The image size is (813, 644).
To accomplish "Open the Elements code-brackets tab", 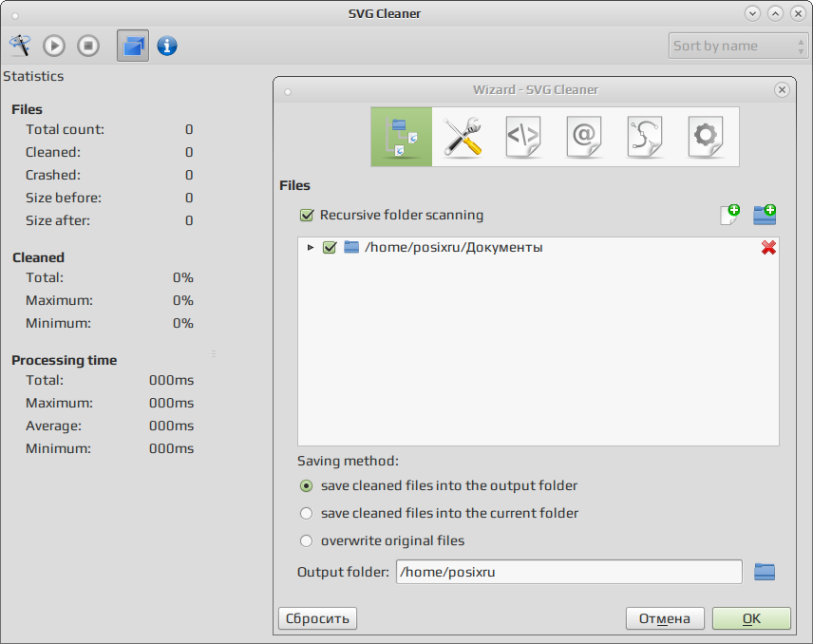I will pos(523,137).
